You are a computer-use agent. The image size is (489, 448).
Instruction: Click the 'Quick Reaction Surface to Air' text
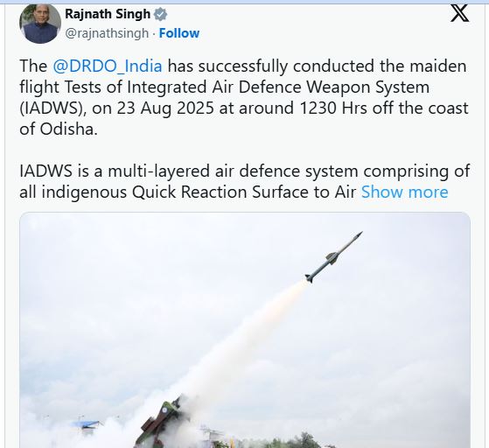[x=244, y=192]
